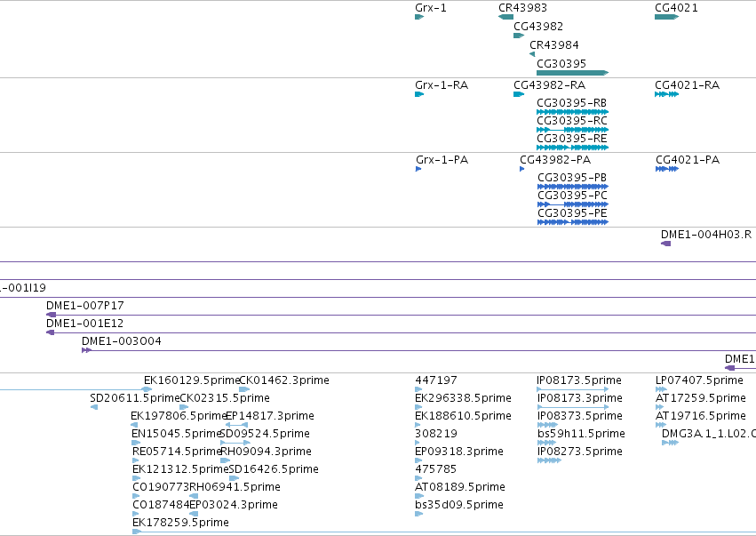Screen dimensions: 756x536
Task: Click the SD20611.5prime EST
Action: (94, 407)
